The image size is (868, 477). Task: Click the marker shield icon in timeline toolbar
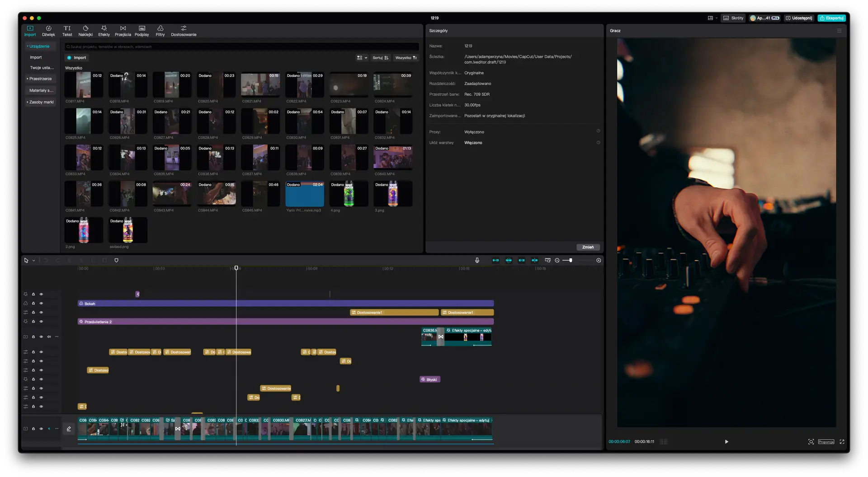point(116,260)
